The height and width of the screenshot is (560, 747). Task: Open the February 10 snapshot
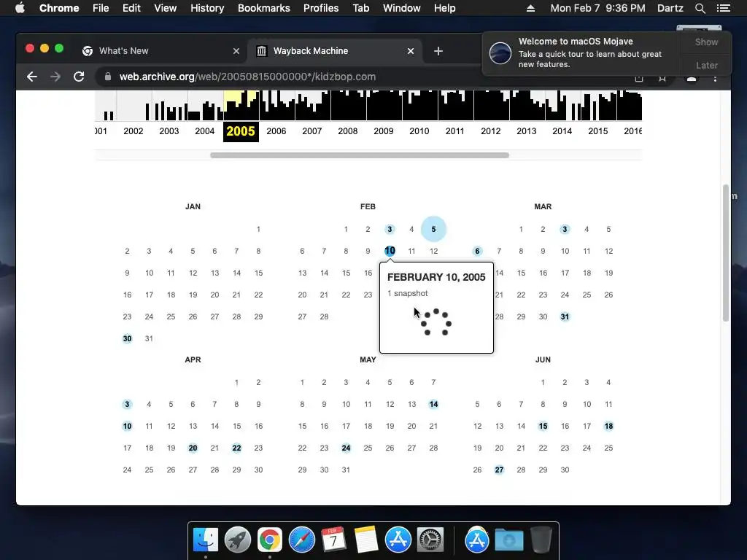[390, 251]
